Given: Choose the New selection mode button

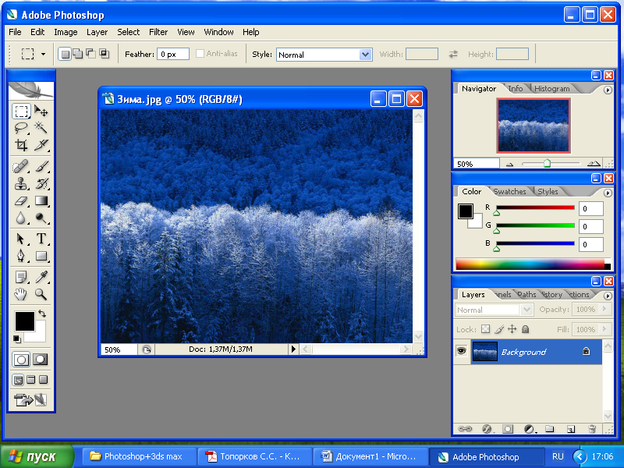Looking at the screenshot, I should point(64,54).
